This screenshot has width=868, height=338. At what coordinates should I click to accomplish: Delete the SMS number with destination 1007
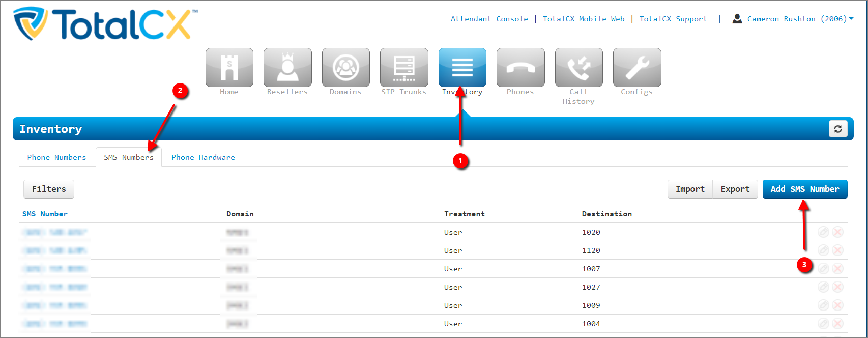(x=837, y=269)
